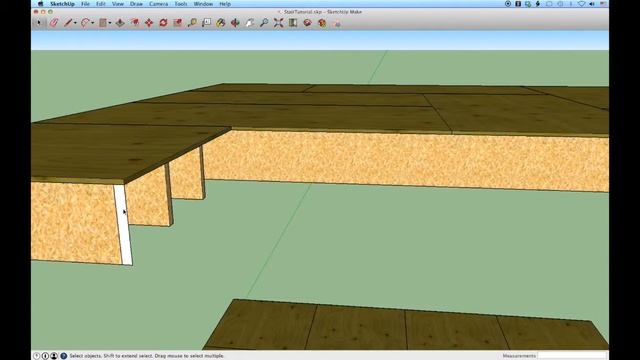Open the File menu
The image size is (640, 360).
85,4
